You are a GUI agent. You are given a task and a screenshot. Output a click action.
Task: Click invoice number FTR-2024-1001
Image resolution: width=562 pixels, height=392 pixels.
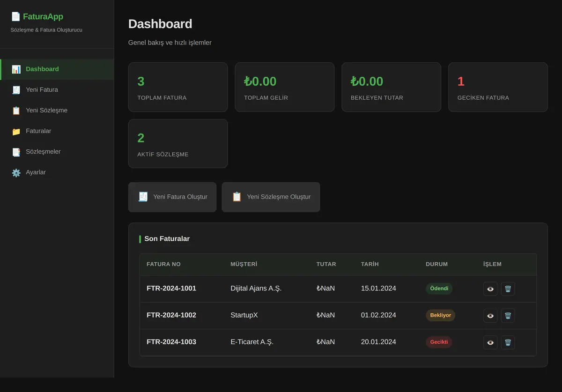[171, 288]
